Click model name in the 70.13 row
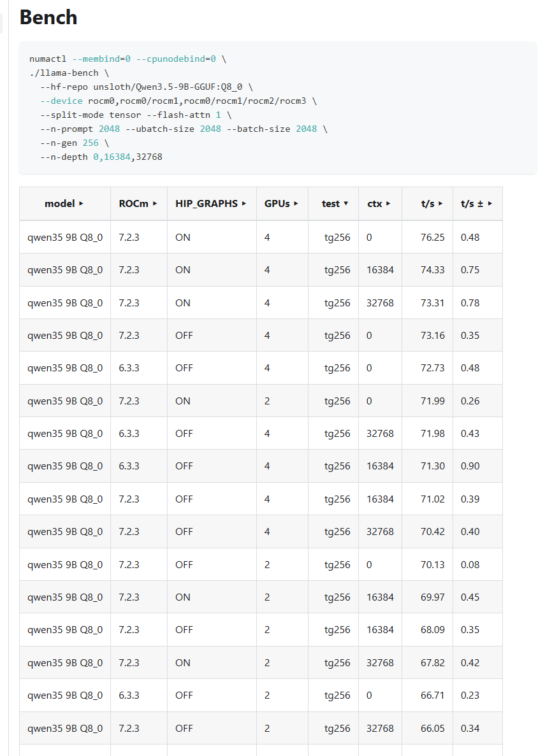The image size is (559, 756). tap(65, 564)
